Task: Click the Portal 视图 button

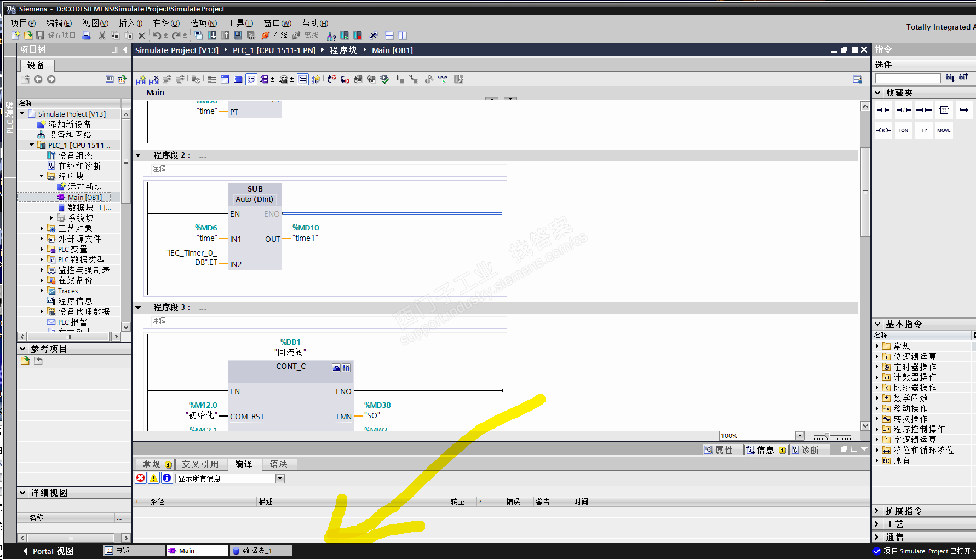Action: pos(48,551)
